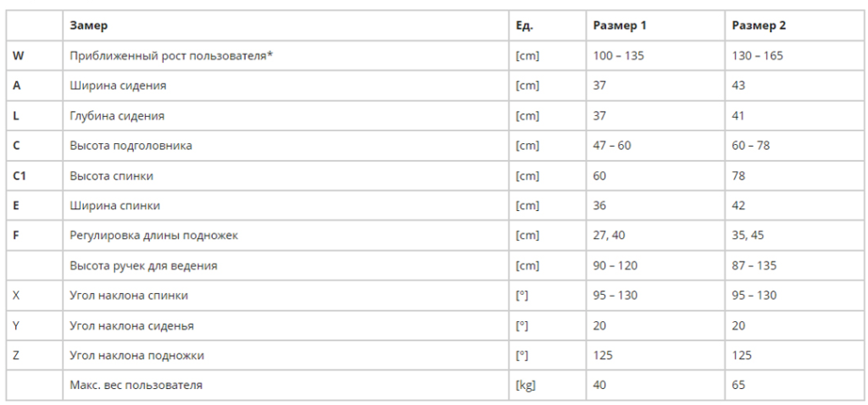Screen dimensions: 868x405
Task: Select the '100 – 135' height value
Action: [x=619, y=56]
